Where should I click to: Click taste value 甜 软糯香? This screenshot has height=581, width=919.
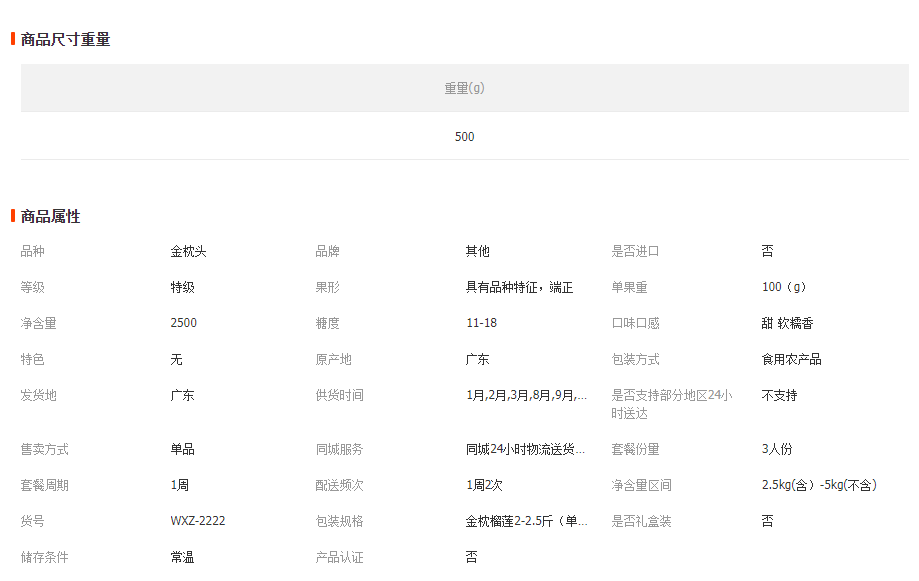[787, 323]
